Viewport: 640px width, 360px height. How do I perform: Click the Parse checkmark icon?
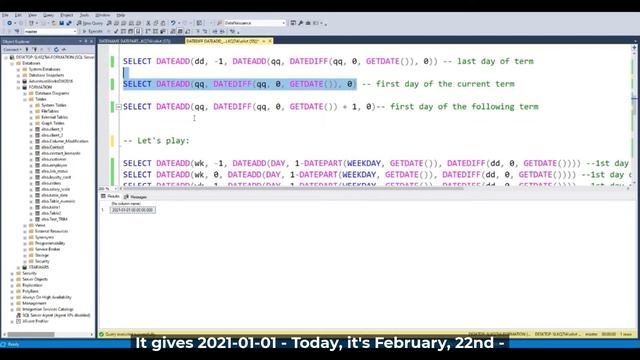point(116,31)
